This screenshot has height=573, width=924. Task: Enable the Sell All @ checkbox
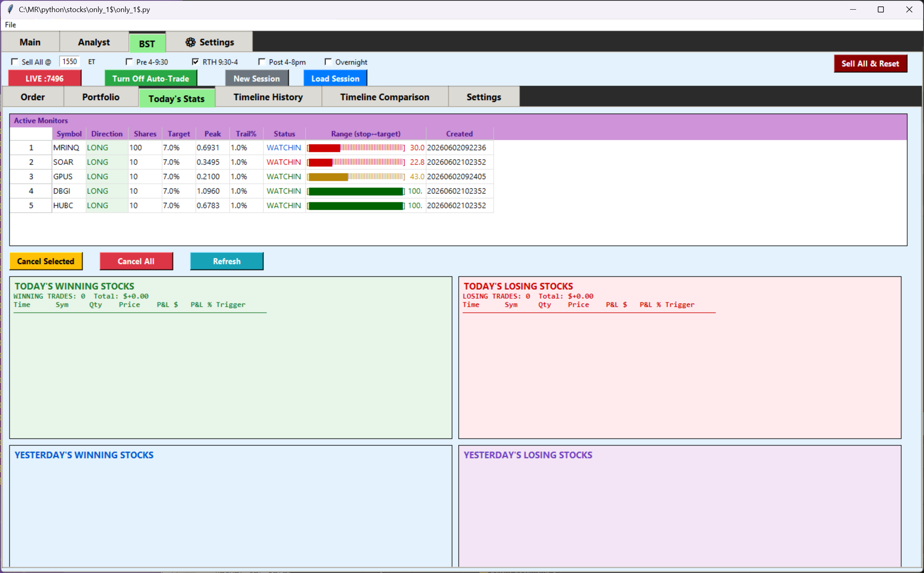tap(15, 62)
